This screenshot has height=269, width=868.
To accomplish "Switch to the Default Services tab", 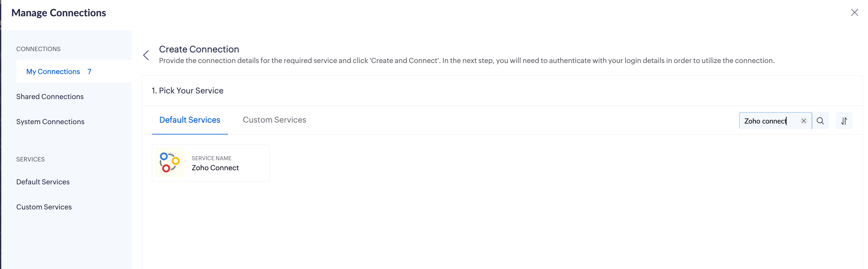I will pos(190,120).
